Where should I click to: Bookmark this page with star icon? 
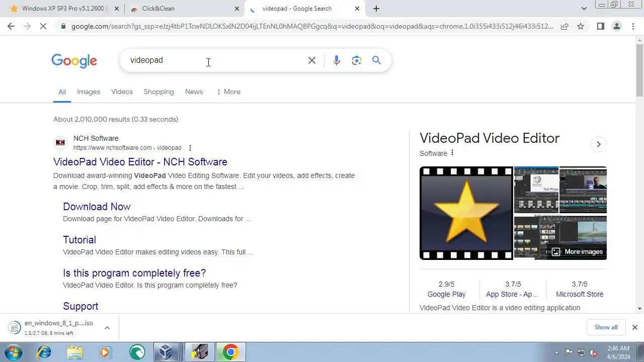tap(581, 27)
